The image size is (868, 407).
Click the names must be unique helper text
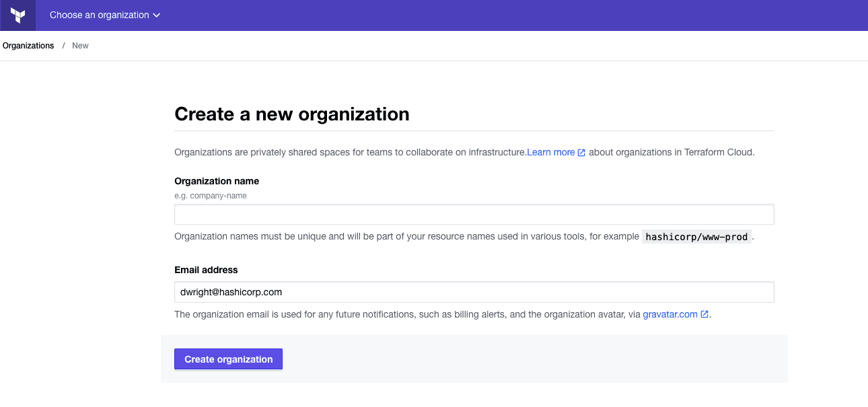[404, 237]
